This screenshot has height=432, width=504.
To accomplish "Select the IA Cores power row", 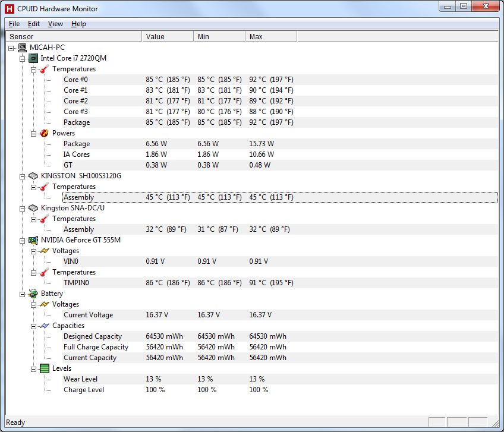I will point(280,154).
